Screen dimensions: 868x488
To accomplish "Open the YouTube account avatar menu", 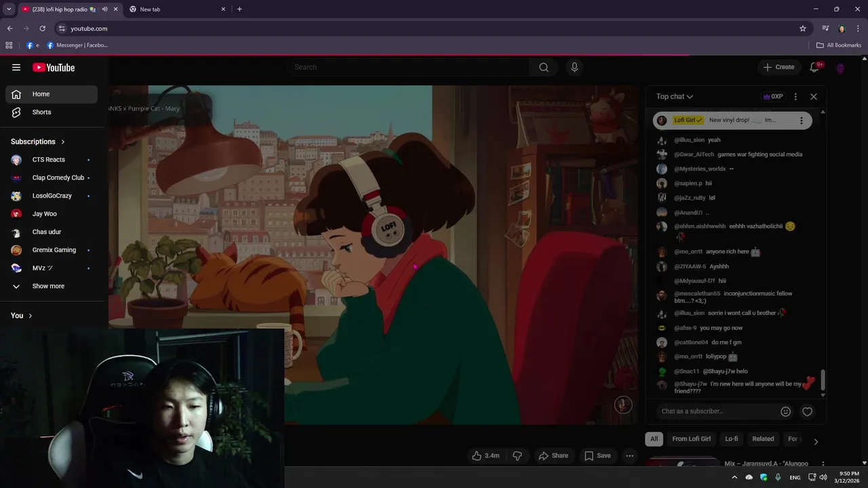I will click(840, 68).
